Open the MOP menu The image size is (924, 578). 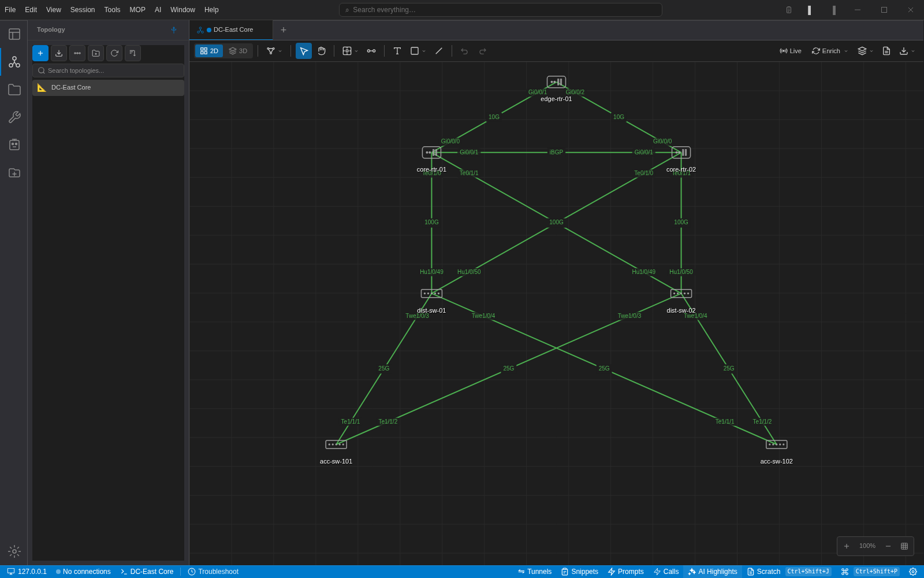pos(137,10)
